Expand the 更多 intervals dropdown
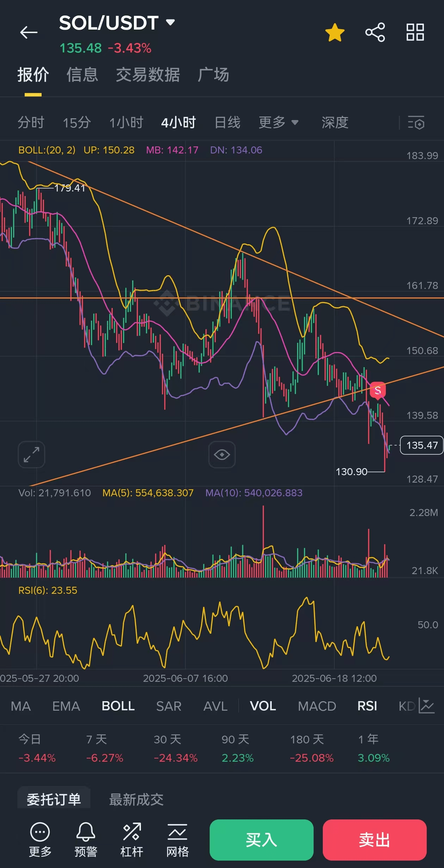 pos(278,122)
